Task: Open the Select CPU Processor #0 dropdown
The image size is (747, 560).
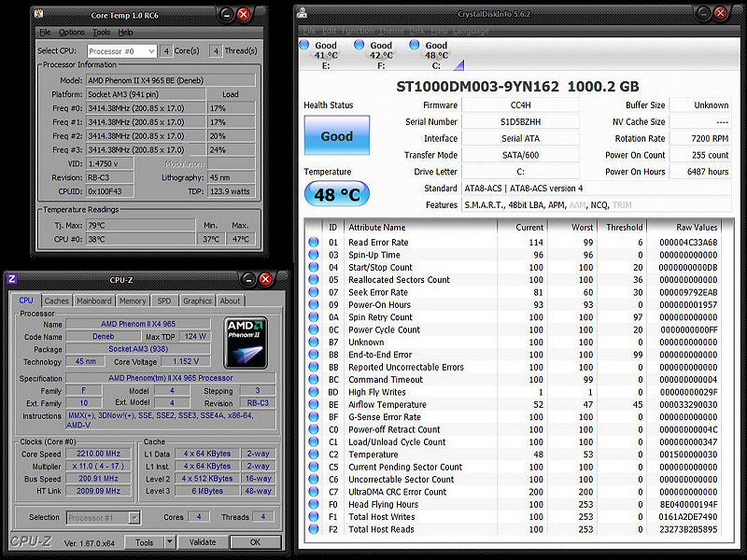Action: (x=122, y=51)
